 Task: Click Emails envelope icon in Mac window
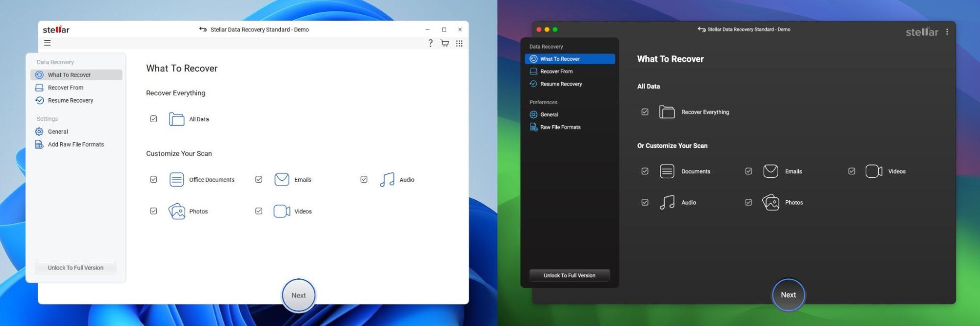(771, 171)
